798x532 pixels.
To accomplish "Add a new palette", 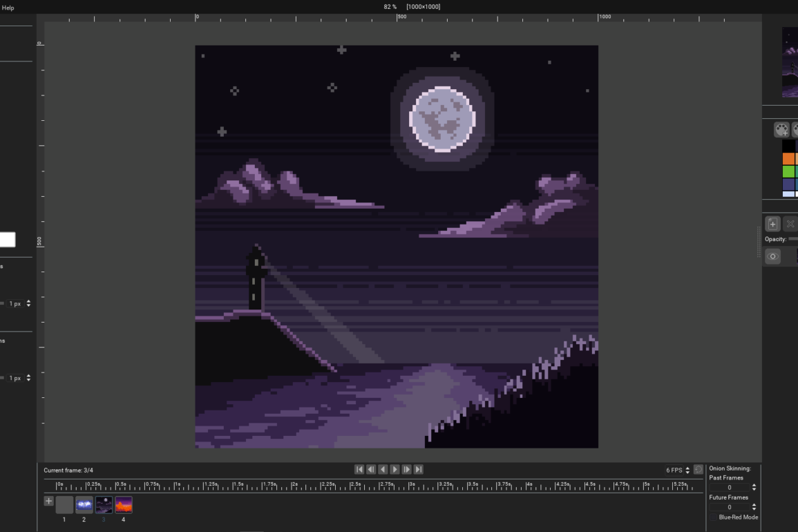I will pos(781,130).
